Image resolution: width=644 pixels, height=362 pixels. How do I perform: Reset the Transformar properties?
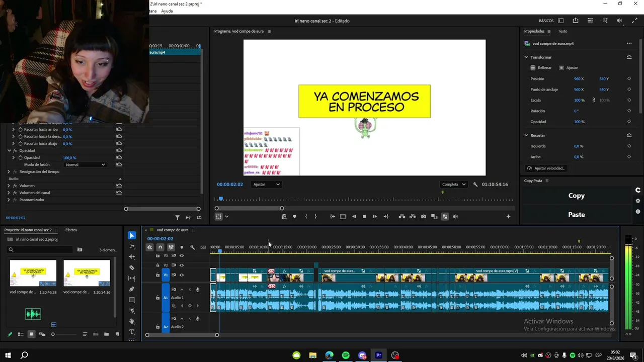(629, 57)
